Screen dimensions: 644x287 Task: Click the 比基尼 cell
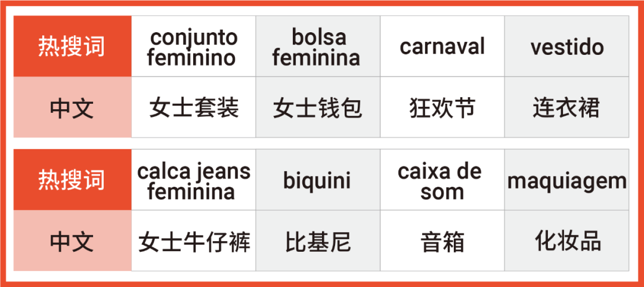coord(318,242)
